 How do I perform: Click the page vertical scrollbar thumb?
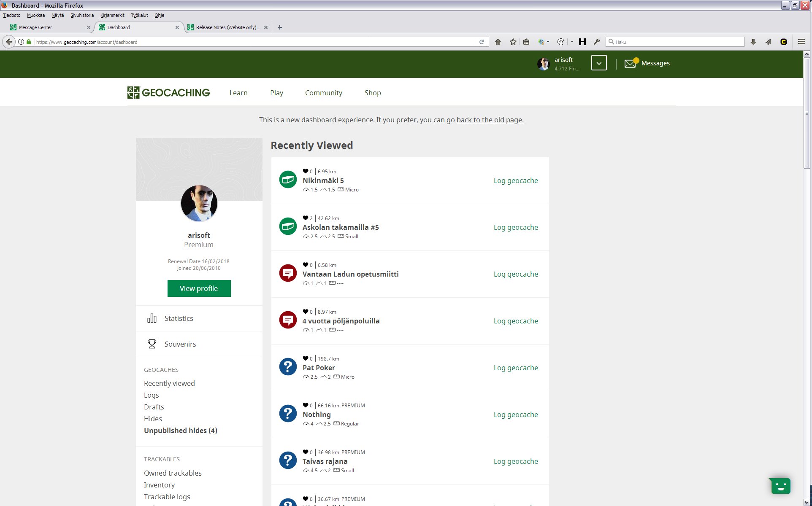point(807,113)
